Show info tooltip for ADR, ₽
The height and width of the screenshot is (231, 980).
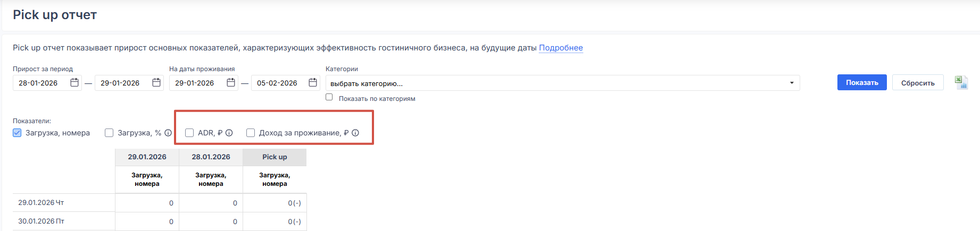pyautogui.click(x=229, y=133)
